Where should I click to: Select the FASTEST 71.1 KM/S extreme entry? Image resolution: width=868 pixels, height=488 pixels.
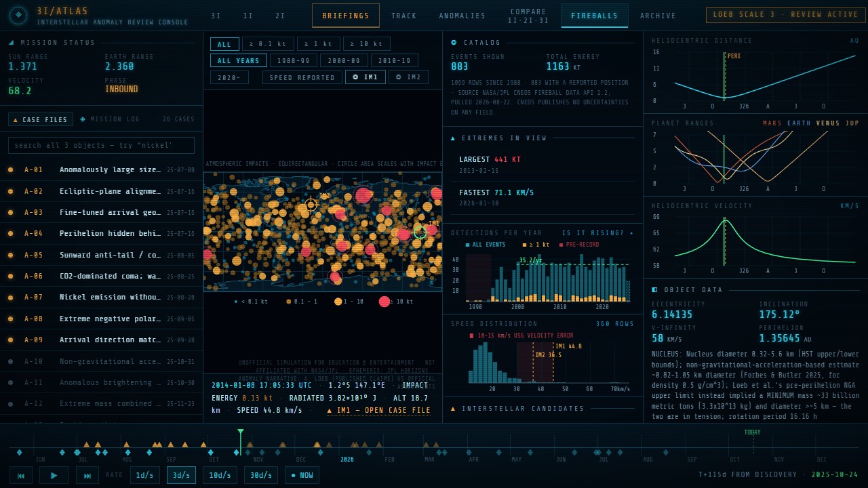(x=542, y=197)
